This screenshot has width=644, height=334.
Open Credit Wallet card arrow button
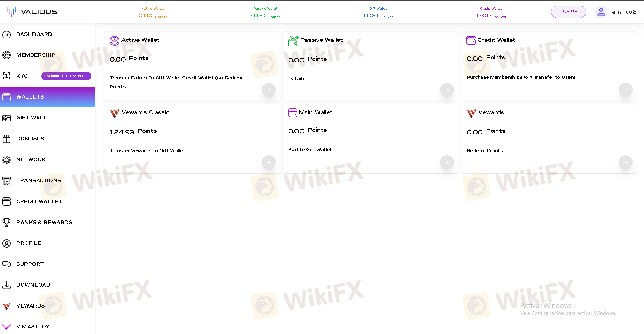pos(626,90)
